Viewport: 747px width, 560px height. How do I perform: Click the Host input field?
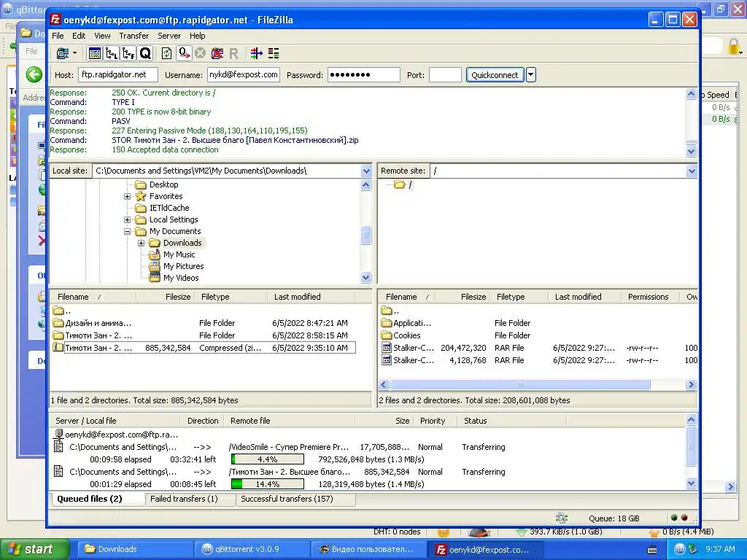117,75
